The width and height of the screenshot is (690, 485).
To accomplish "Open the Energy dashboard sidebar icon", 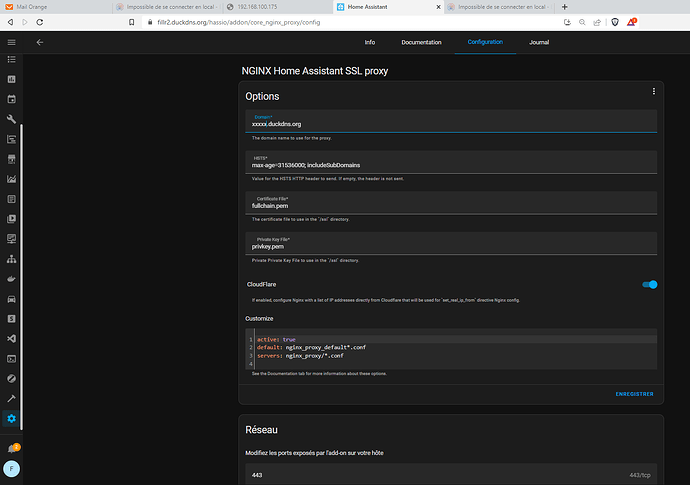I will tap(11, 79).
